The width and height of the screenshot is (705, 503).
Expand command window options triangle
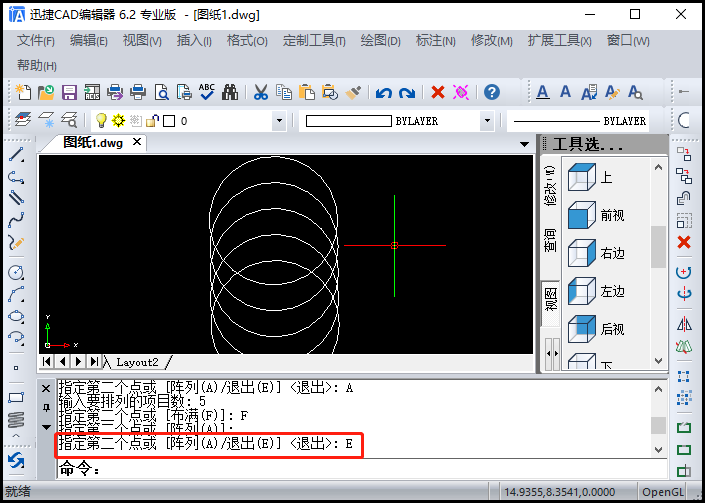point(46,427)
